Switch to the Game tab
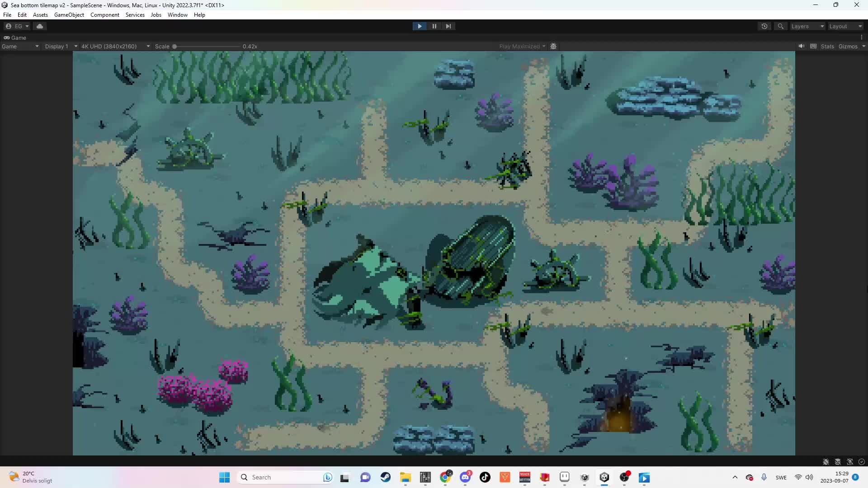 (x=16, y=38)
